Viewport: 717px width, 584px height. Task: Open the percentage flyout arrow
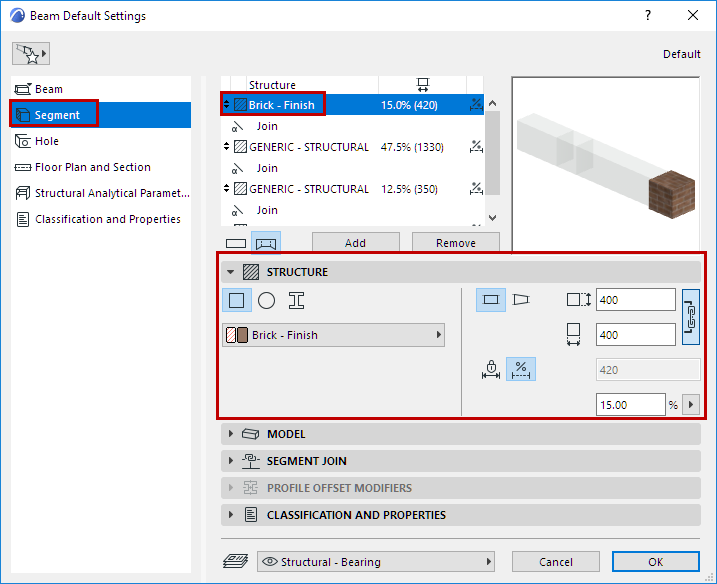tap(691, 405)
